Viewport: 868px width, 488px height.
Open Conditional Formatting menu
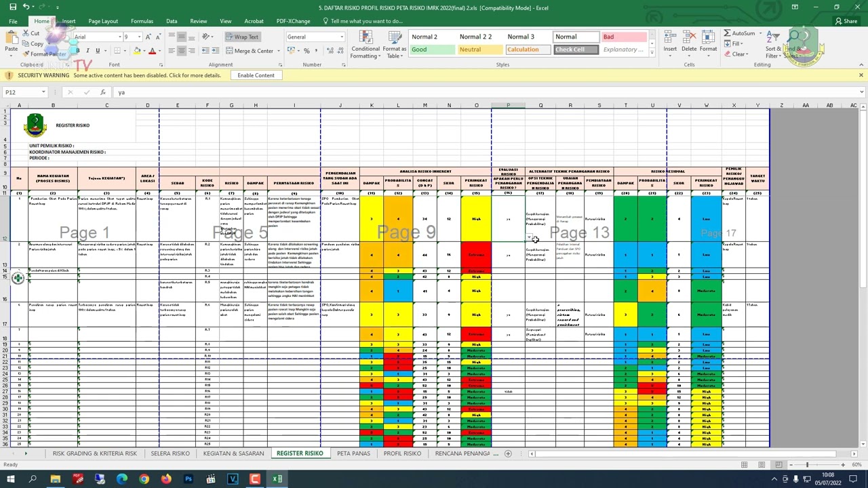[x=366, y=45]
